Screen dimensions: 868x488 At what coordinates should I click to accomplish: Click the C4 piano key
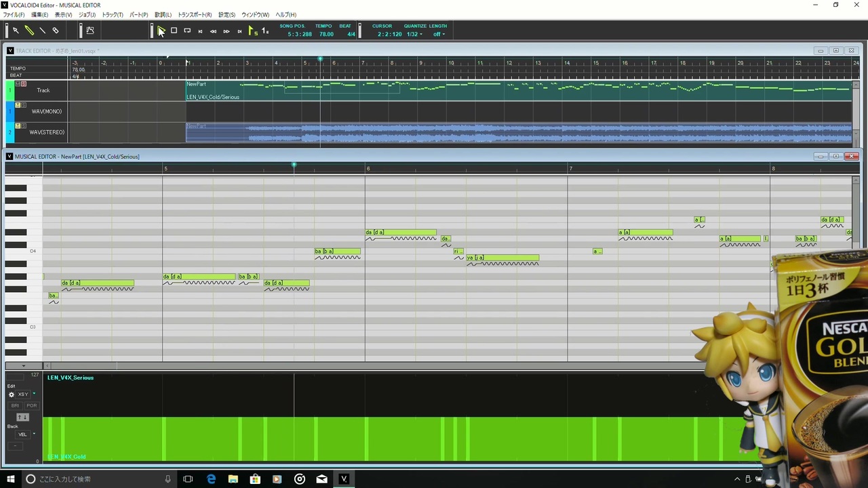click(x=24, y=251)
